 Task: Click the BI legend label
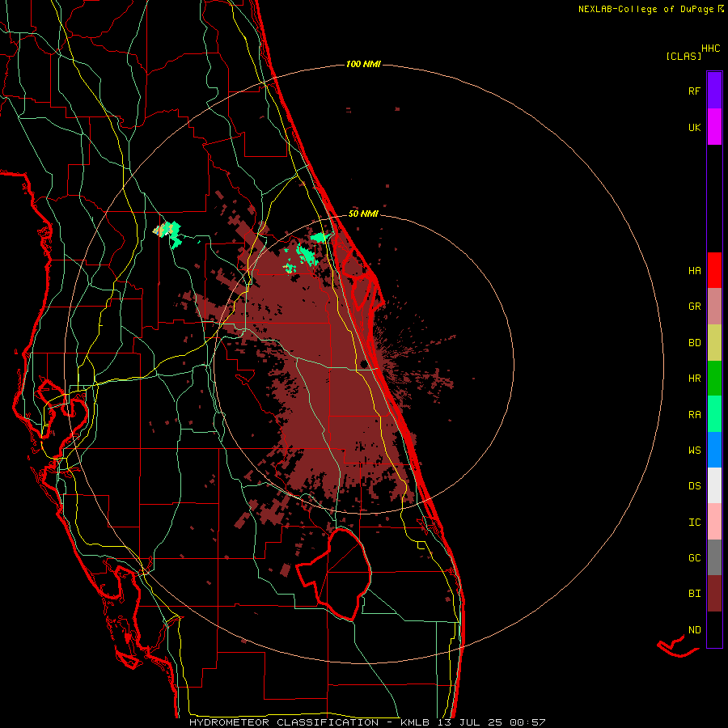coord(694,594)
